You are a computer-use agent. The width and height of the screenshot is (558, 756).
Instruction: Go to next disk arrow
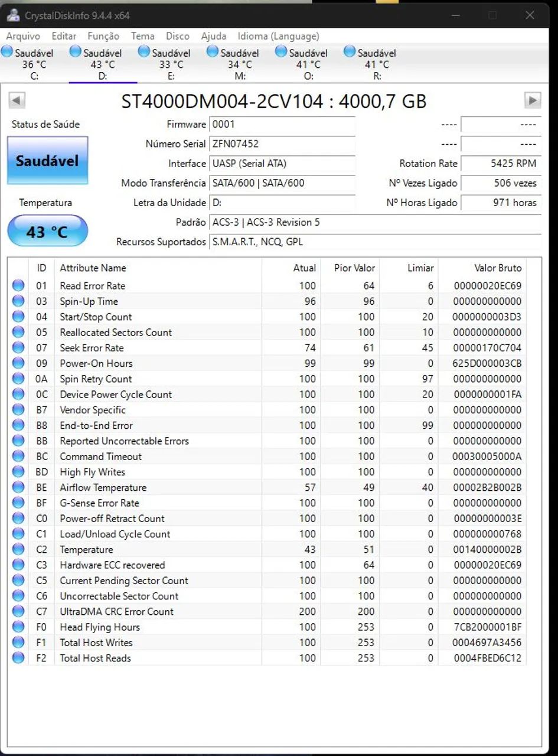[x=533, y=100]
